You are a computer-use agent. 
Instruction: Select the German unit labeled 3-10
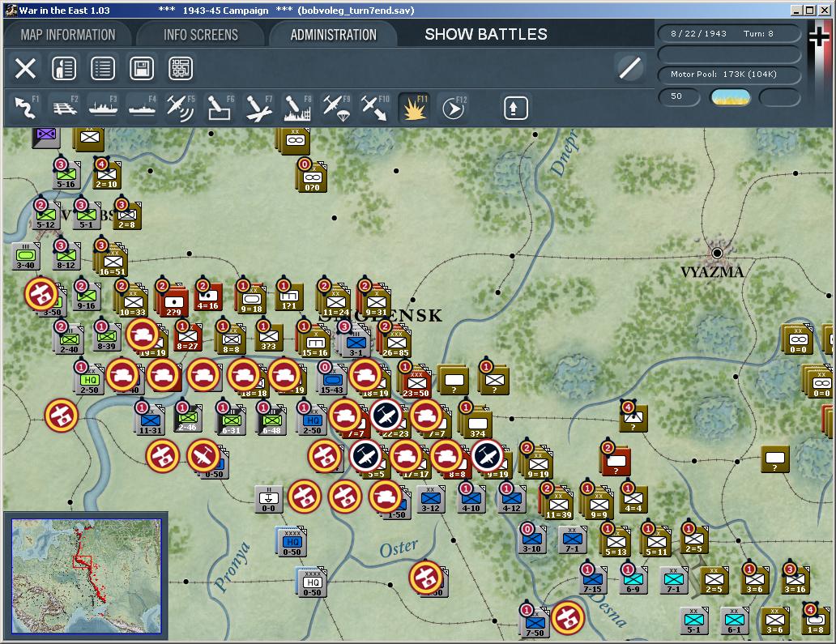coord(531,540)
